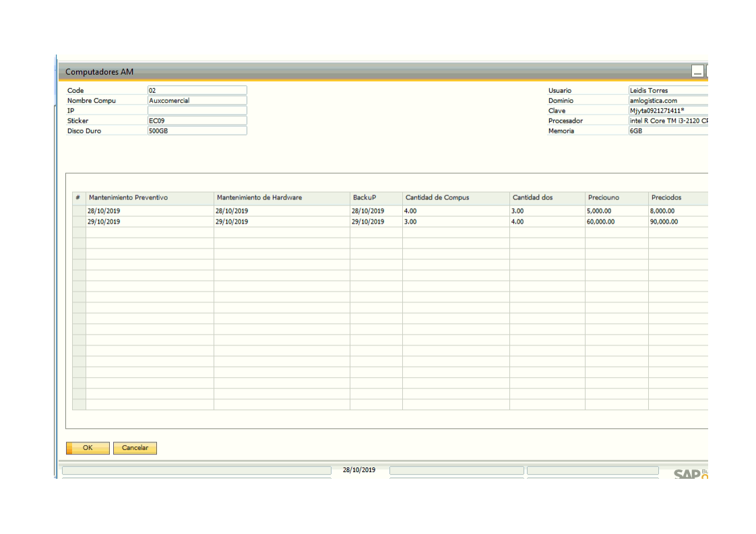Viewport: 756px width, 534px height.
Task: Select Preciouno cell 5,000.00
Action: coord(617,211)
